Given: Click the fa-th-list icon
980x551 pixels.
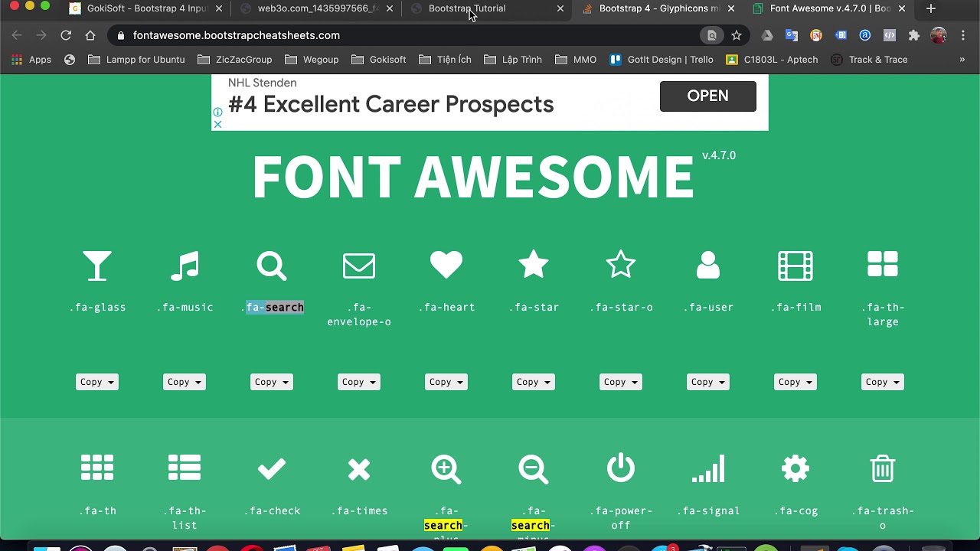Looking at the screenshot, I should pos(185,468).
